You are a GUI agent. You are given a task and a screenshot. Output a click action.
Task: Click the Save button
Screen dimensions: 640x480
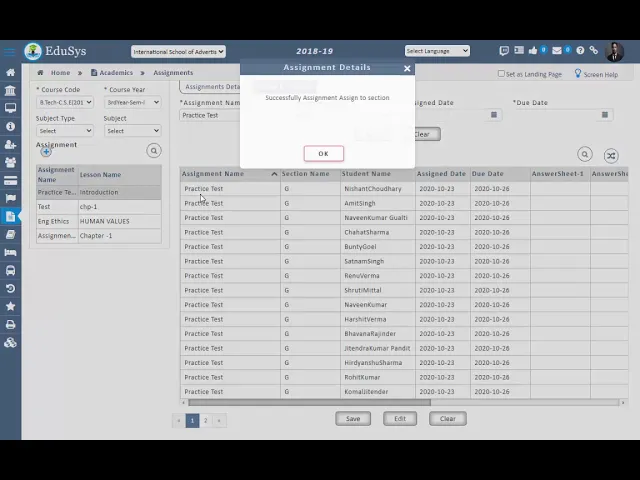click(353, 418)
